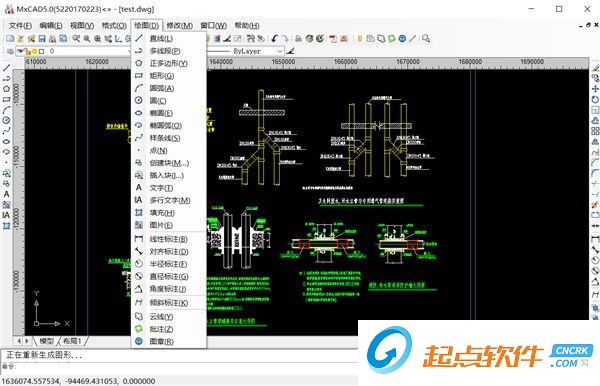Viewport: 600px width, 386px height.
Task: Select the Line tool in left toolbar
Action: 6,68
